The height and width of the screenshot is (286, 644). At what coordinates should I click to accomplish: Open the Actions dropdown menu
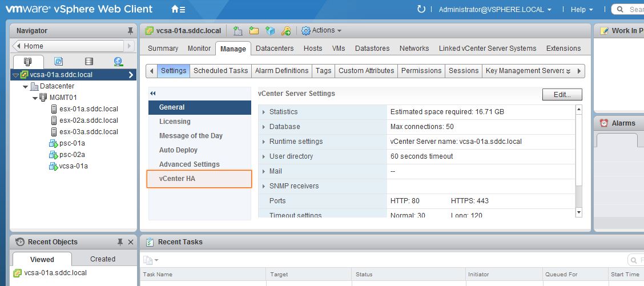[321, 30]
